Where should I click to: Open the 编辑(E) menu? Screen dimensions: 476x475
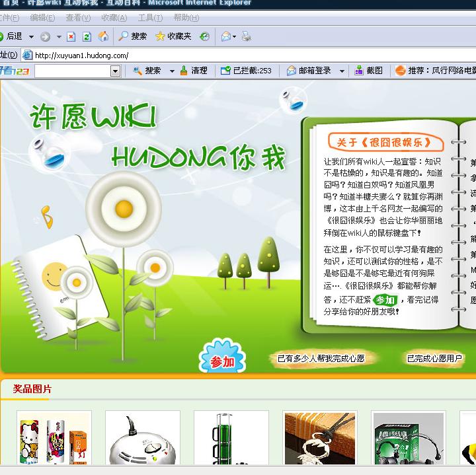(42, 18)
